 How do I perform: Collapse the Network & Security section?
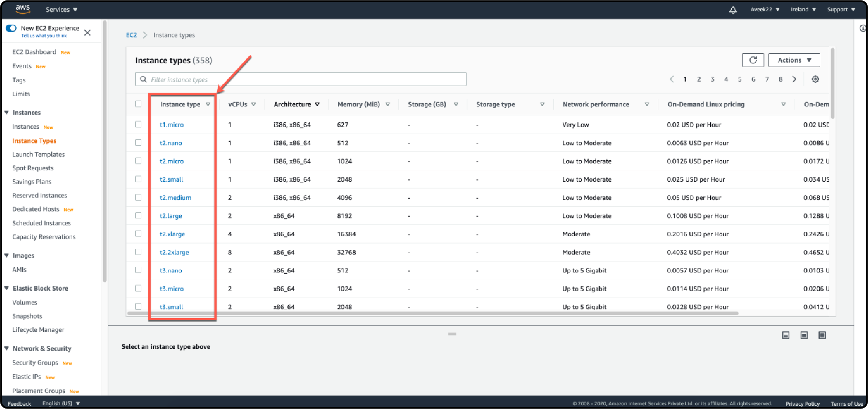pos(7,349)
